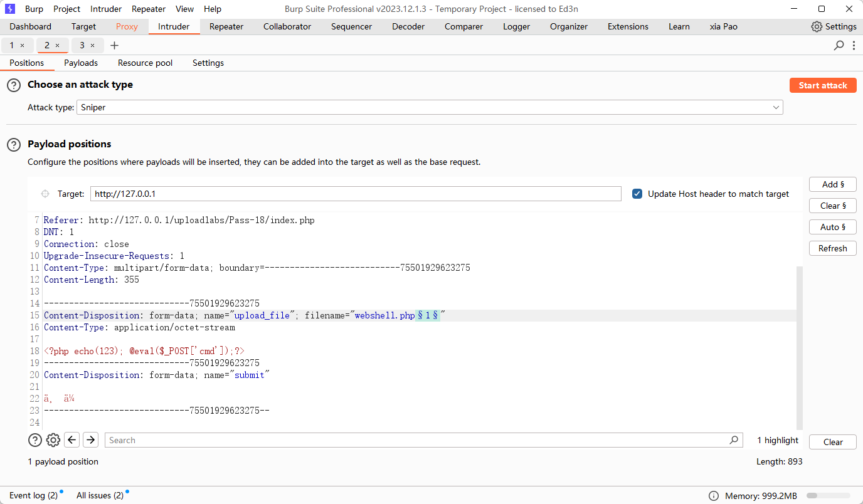Switch to the Dashboard tab
This screenshot has width=863, height=504.
[x=30, y=26]
